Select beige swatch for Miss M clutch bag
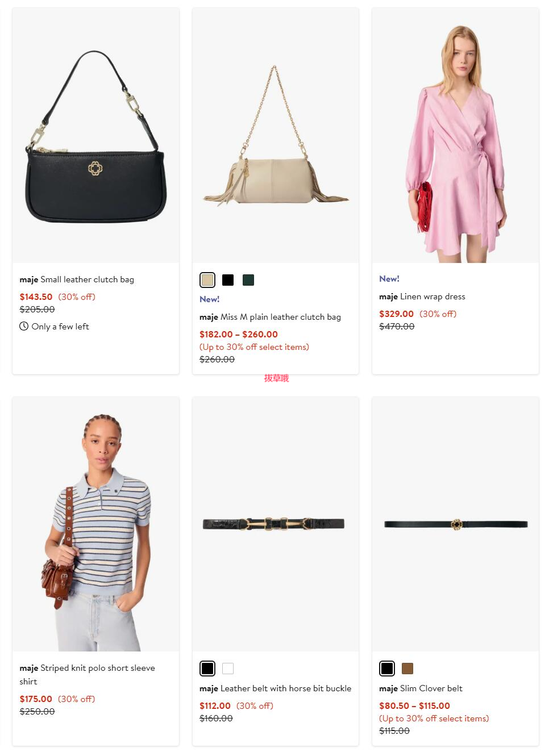Screen dimensions: 553x756 point(207,280)
